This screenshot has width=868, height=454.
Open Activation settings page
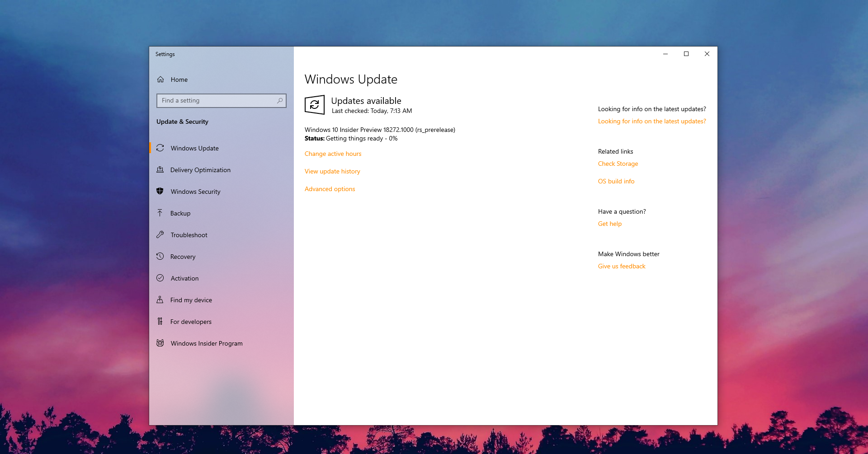click(x=222, y=278)
